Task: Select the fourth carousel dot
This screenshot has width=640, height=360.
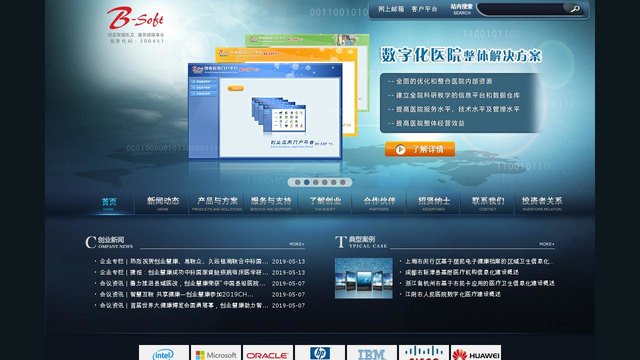Action: [x=324, y=182]
